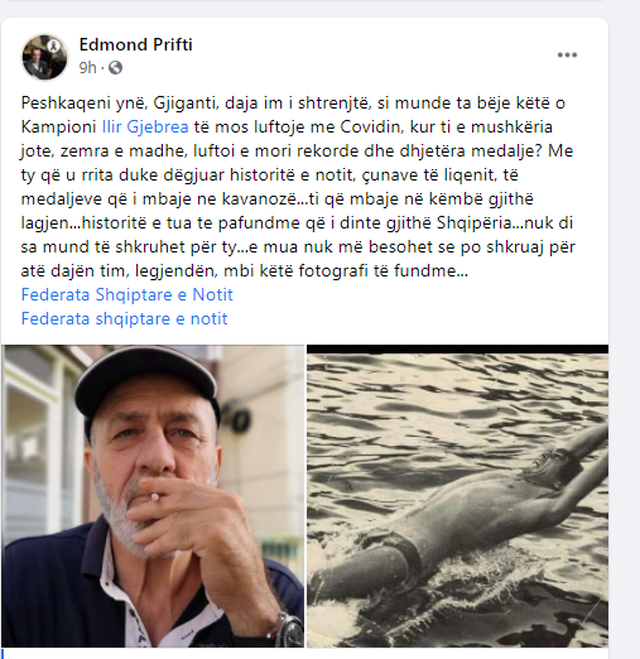This screenshot has height=659, width=640.
Task: Open the black-and-white swimmer photo
Action: pyautogui.click(x=458, y=496)
